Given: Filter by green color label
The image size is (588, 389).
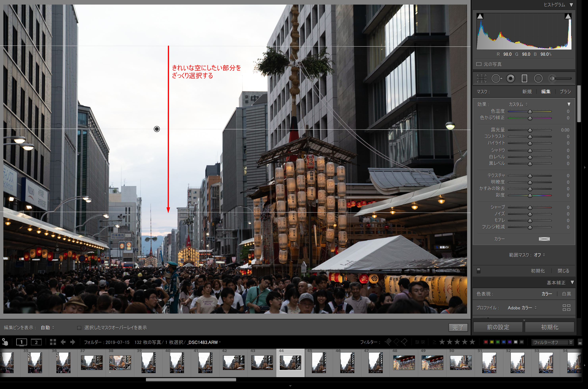Looking at the screenshot, I should pyautogui.click(x=498, y=342).
